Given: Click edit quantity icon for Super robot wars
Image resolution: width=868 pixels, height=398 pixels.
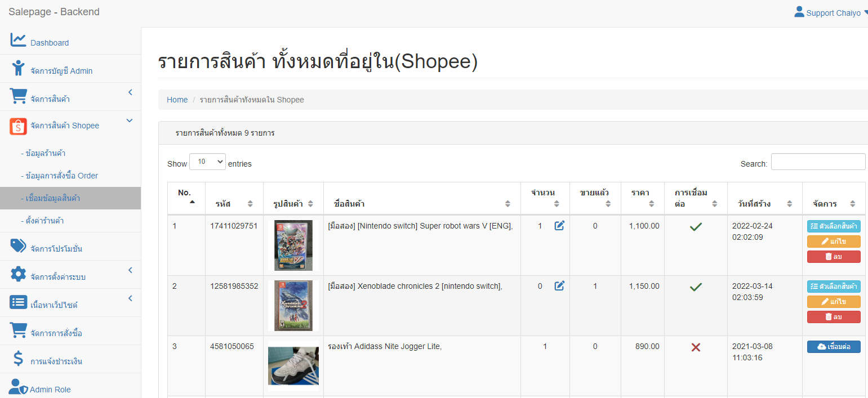Looking at the screenshot, I should [x=559, y=226].
